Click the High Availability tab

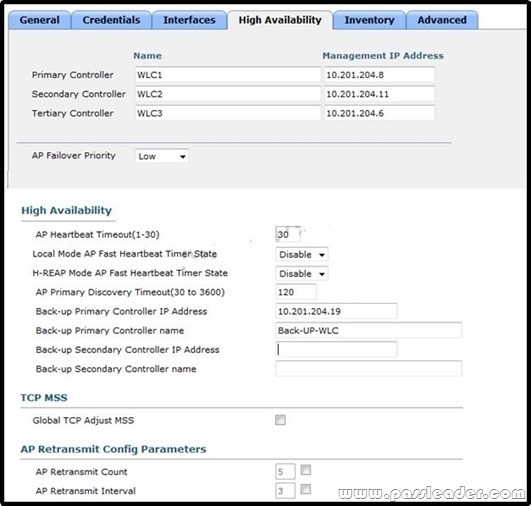click(x=280, y=20)
